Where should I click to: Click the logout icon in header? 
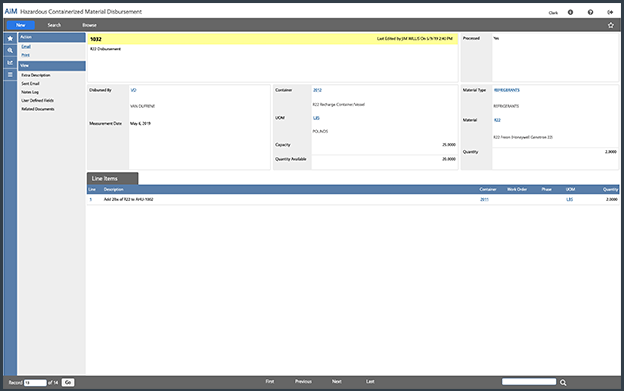coord(610,12)
